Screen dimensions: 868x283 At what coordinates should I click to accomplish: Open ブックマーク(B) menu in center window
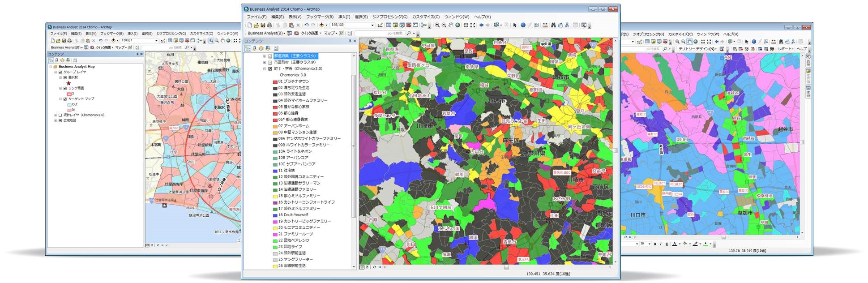click(320, 17)
